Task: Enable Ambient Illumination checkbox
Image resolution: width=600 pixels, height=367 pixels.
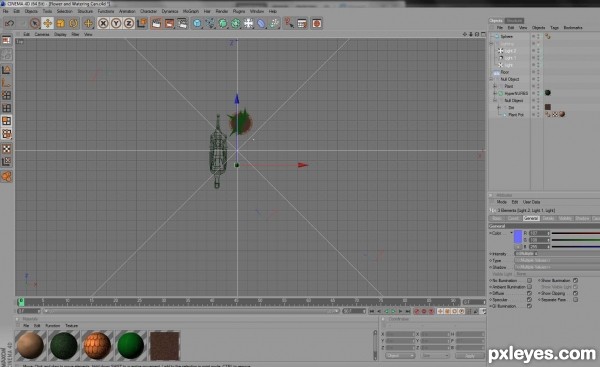Action: (x=530, y=287)
